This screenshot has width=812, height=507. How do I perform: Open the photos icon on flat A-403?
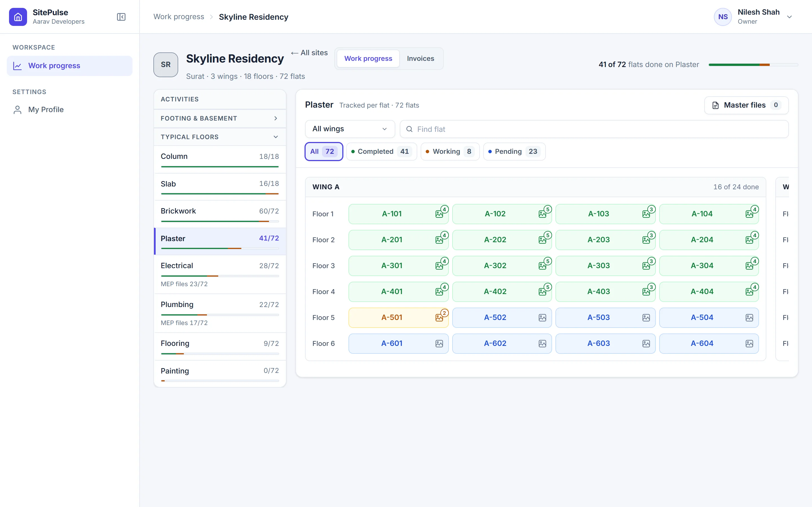[646, 292]
